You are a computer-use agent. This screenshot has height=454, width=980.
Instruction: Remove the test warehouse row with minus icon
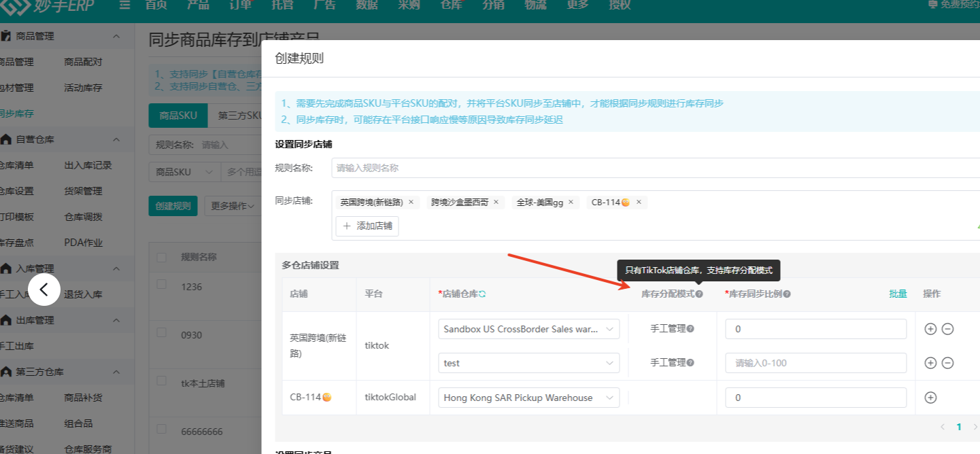[947, 363]
